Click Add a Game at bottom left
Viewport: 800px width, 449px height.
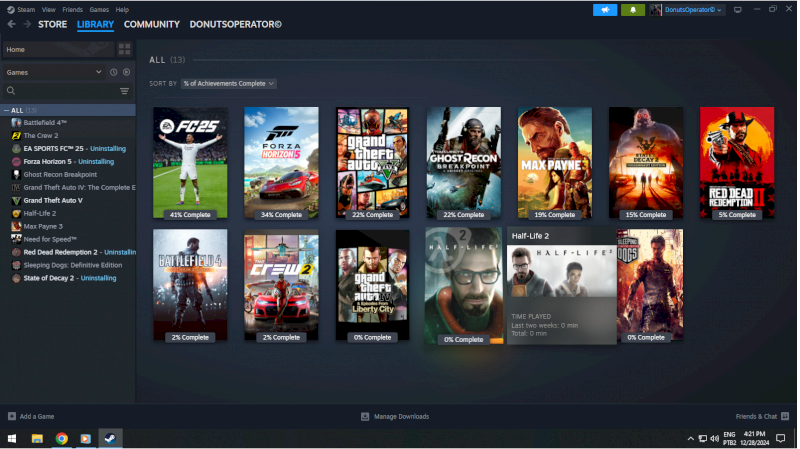31,416
